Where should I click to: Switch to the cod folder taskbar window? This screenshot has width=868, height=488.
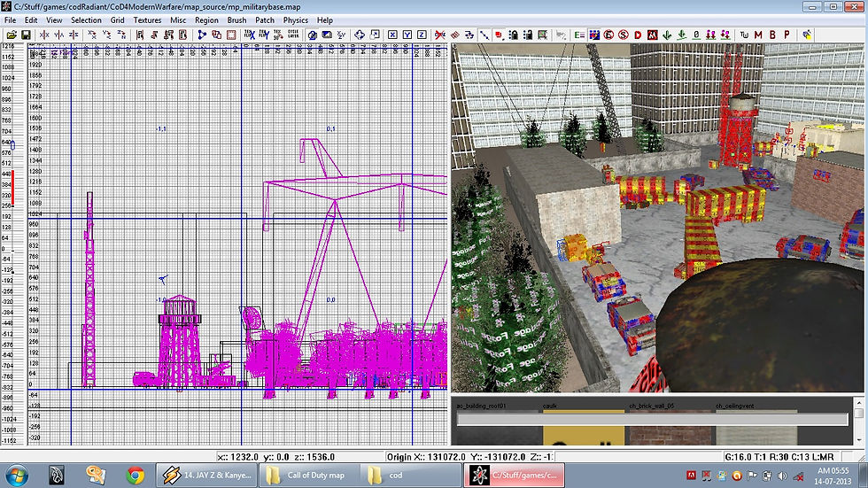(410, 476)
